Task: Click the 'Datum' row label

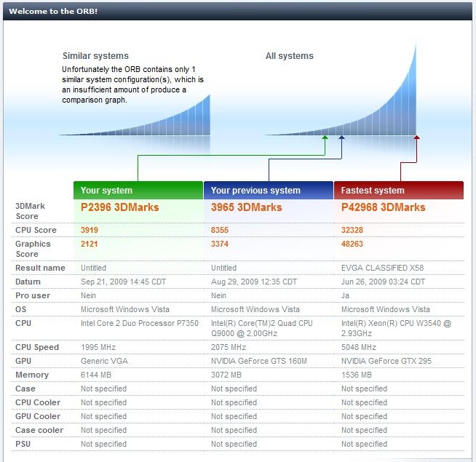Action: 28,282
